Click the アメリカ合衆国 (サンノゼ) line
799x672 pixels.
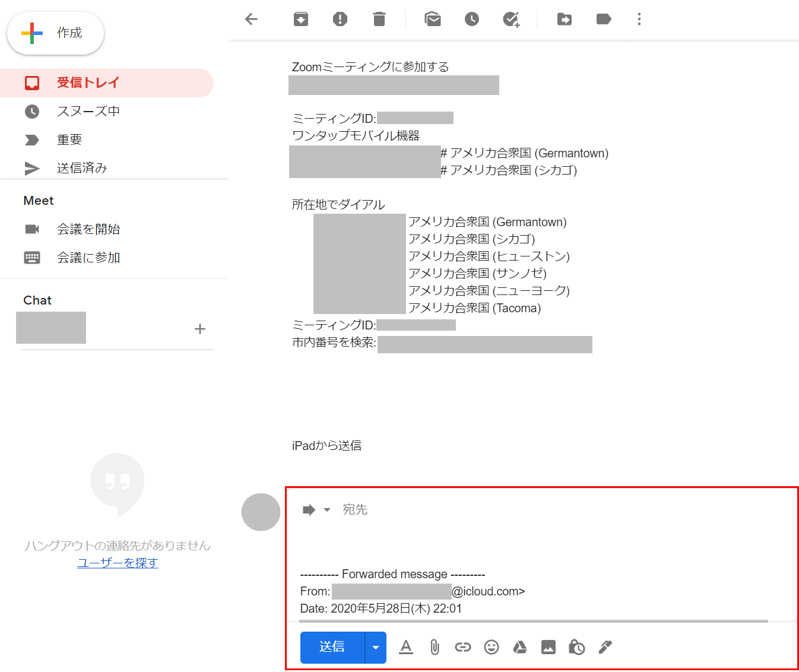[x=477, y=274]
